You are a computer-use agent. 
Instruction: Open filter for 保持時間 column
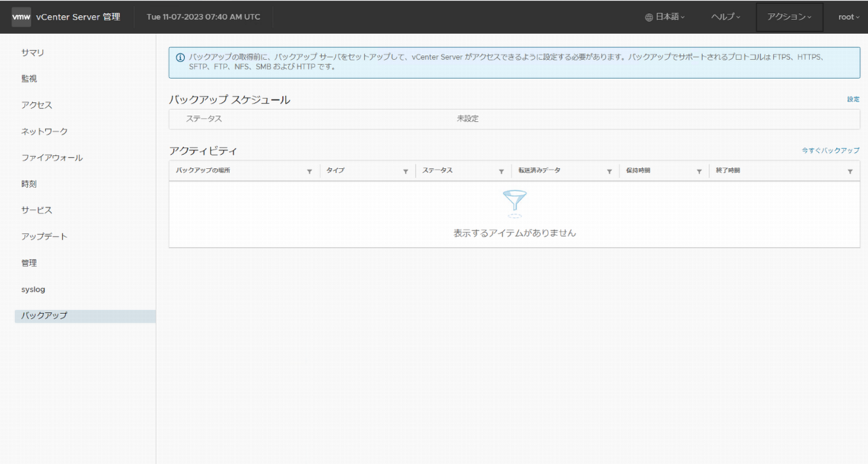[x=699, y=172]
